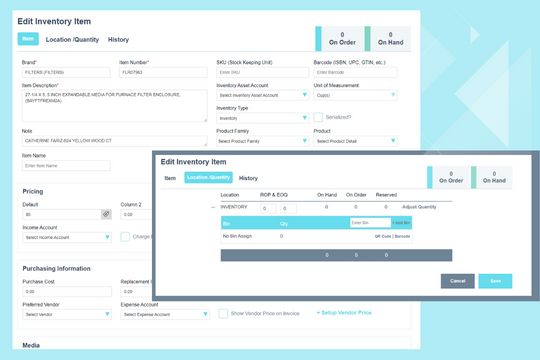Viewport: 540px width, 360px height.
Task: Open Select Product Detail dropdown
Action: [355, 141]
